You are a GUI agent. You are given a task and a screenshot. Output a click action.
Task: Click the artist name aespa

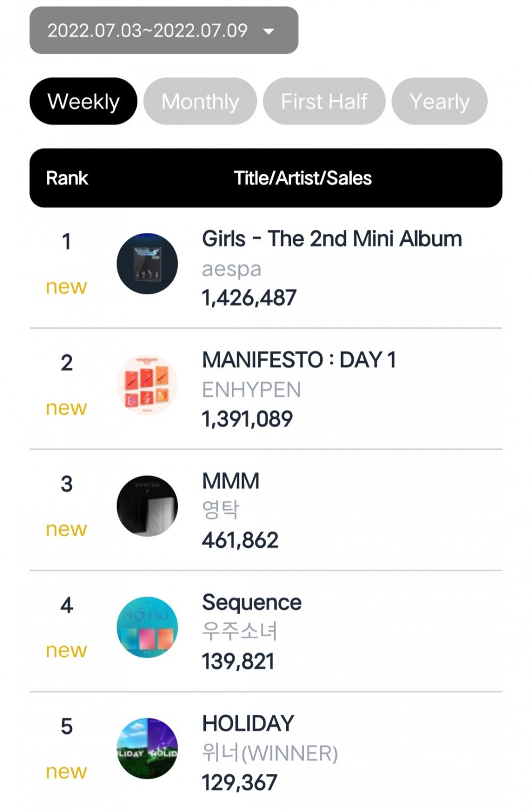point(231,269)
